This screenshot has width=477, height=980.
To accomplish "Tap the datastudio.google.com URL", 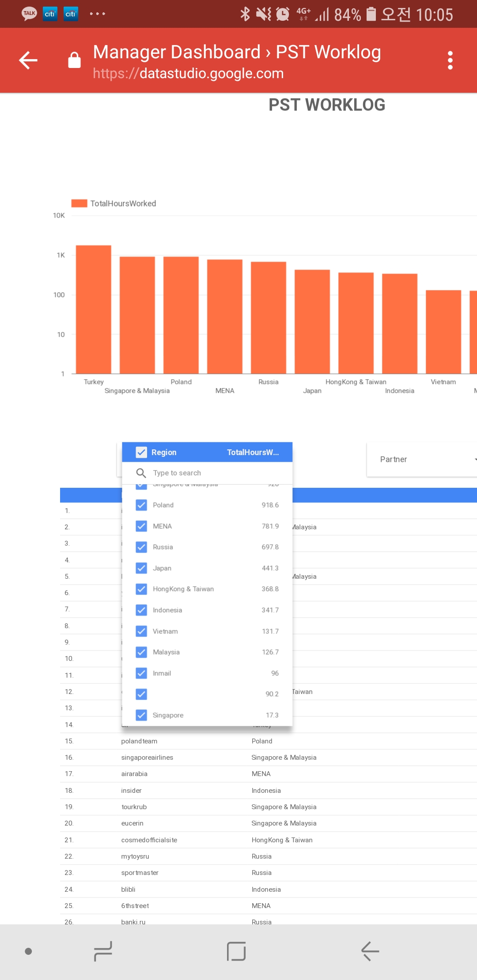I will click(188, 73).
